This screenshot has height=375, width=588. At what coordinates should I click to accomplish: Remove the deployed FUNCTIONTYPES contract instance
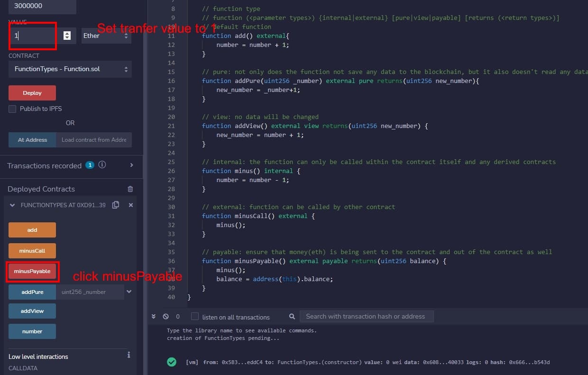click(131, 205)
